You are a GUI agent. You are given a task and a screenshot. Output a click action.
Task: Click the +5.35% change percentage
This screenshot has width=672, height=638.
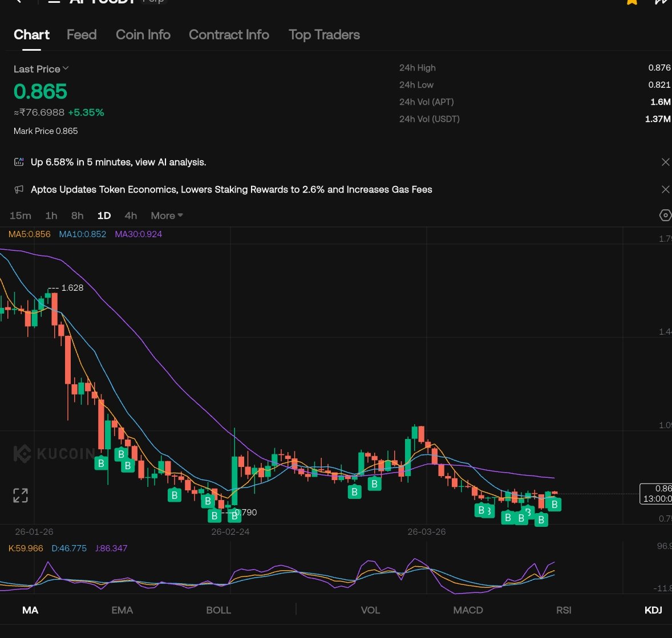click(86, 112)
